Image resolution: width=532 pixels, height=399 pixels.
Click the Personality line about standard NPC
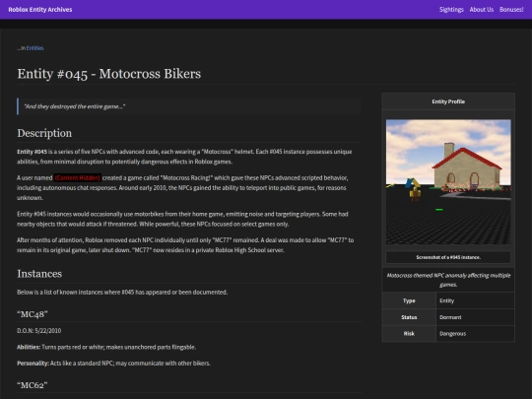[x=113, y=364]
